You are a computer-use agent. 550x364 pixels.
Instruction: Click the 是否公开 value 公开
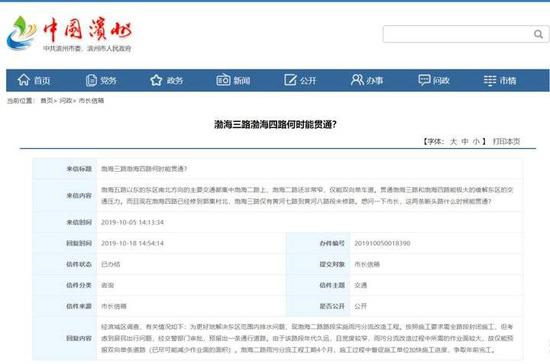(361, 306)
